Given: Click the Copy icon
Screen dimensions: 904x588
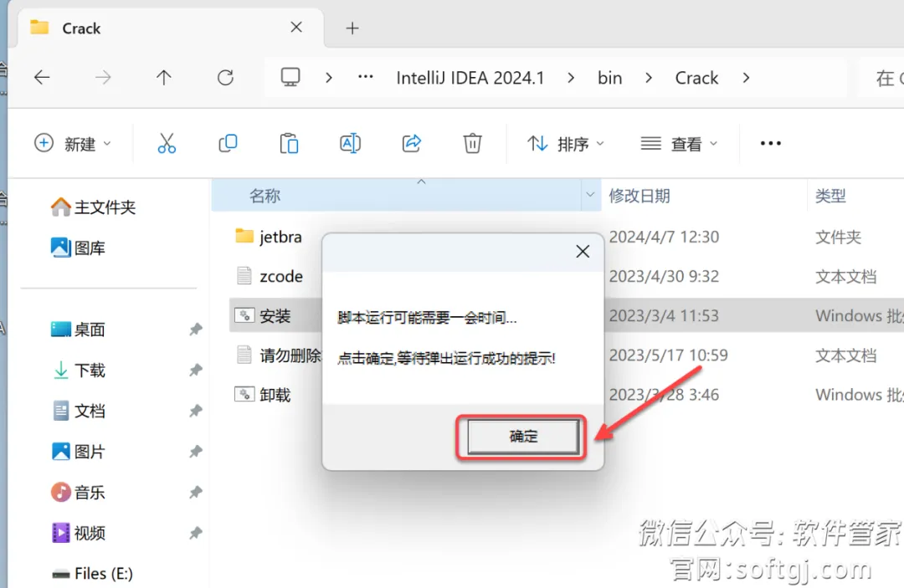Looking at the screenshot, I should click(x=228, y=143).
